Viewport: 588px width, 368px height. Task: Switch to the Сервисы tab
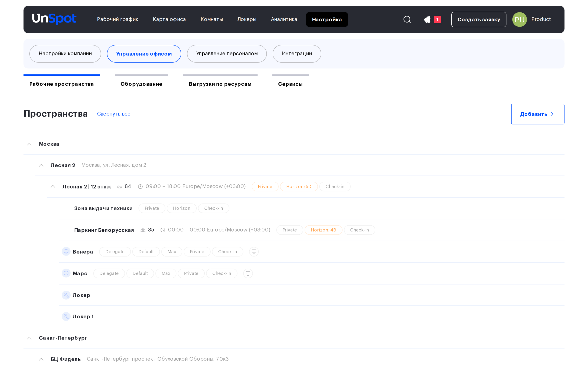pos(290,84)
